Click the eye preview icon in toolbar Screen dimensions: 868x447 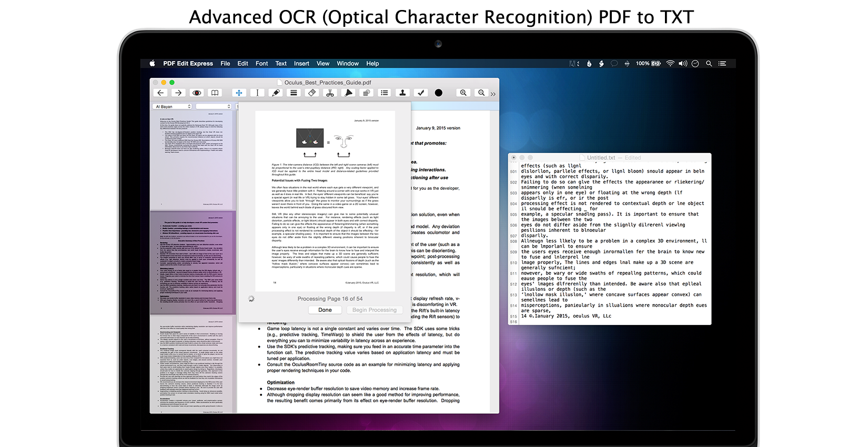click(x=197, y=93)
